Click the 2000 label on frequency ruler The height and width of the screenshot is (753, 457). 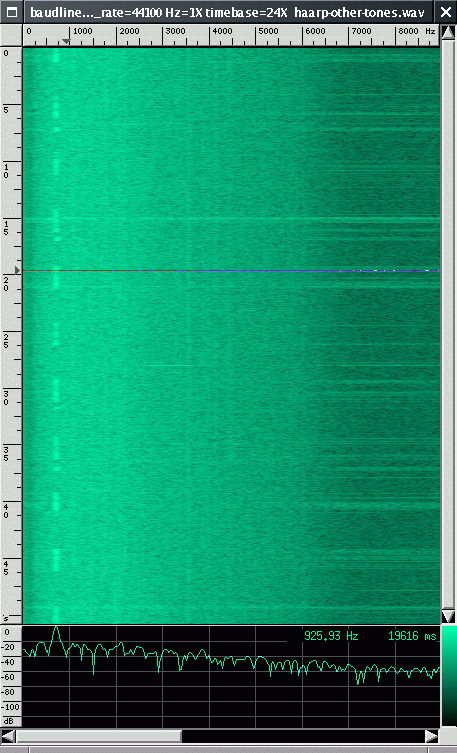(129, 31)
